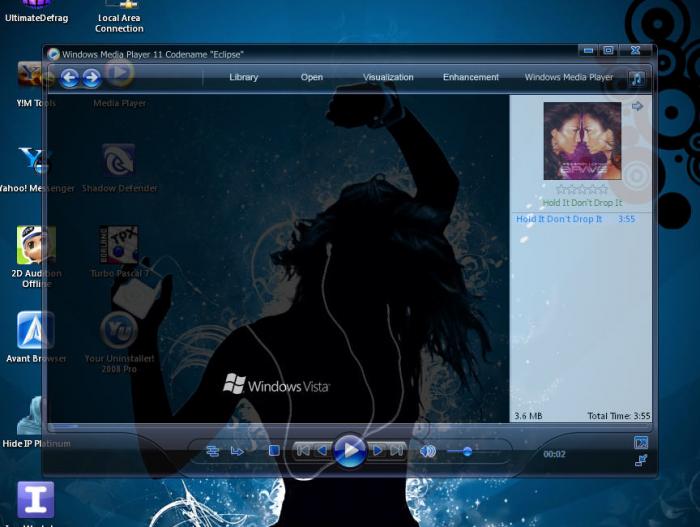
Task: Switch to the Visualization tab
Action: pos(388,77)
